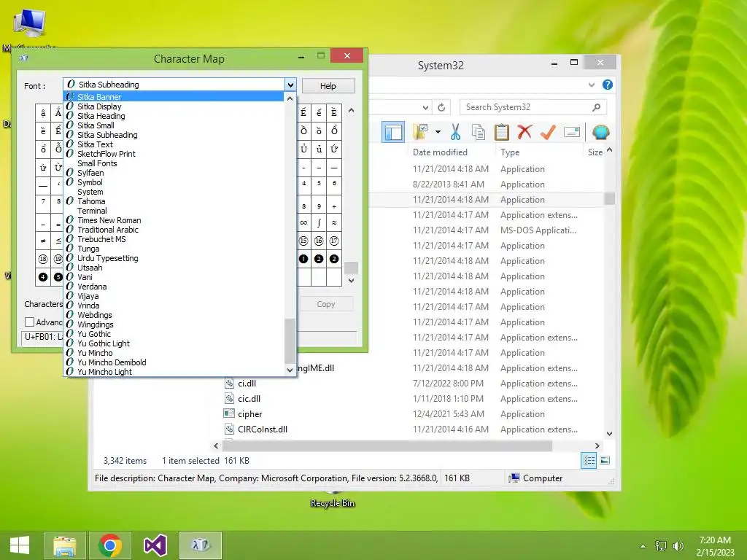Click horizontal scroll right arrow in System32
Viewport: 747px width, 560px height.
[597, 446]
